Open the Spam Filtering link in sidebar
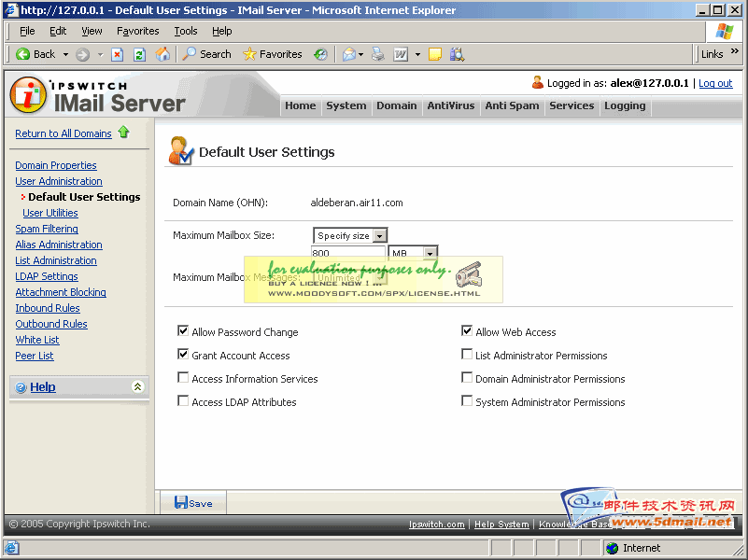The width and height of the screenshot is (748, 560). (47, 229)
